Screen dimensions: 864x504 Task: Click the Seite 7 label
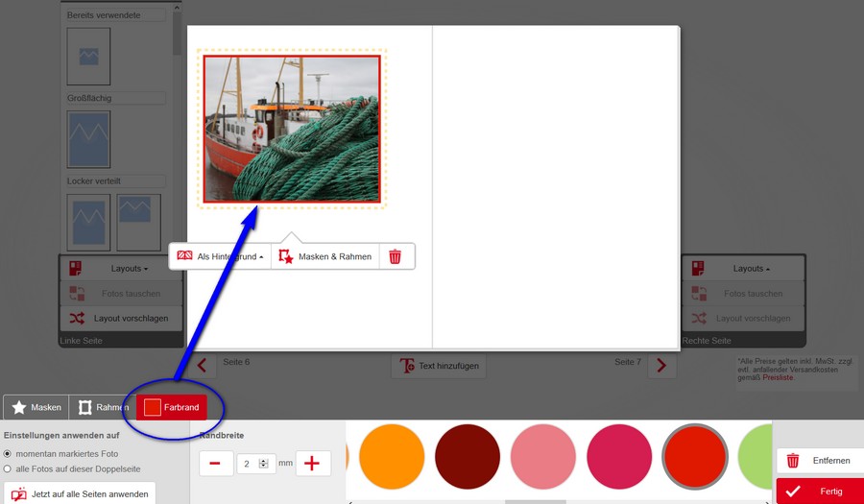[x=628, y=362]
